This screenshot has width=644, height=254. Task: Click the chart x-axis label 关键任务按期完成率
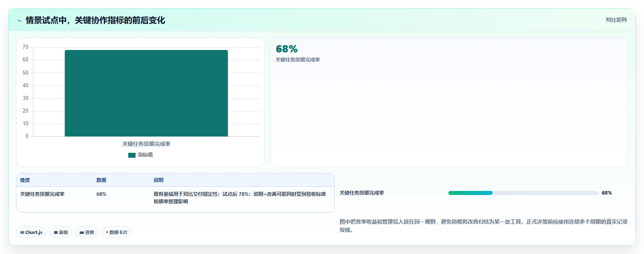pyautogui.click(x=146, y=144)
